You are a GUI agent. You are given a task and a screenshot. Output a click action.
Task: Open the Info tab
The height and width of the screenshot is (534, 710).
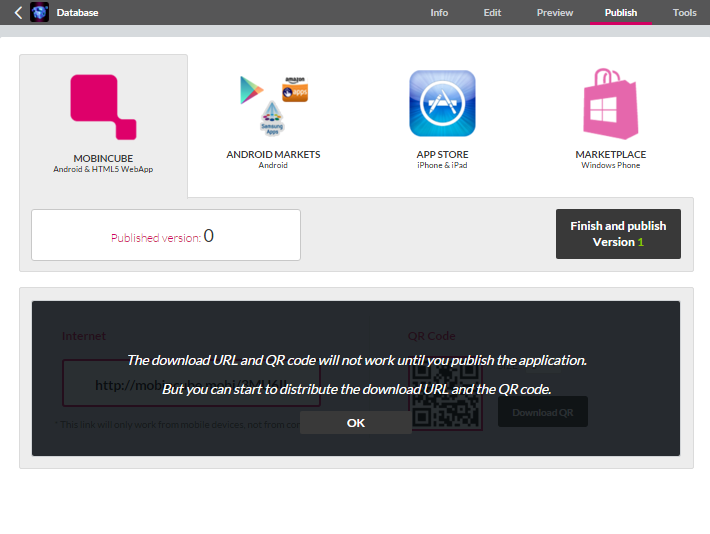click(439, 13)
